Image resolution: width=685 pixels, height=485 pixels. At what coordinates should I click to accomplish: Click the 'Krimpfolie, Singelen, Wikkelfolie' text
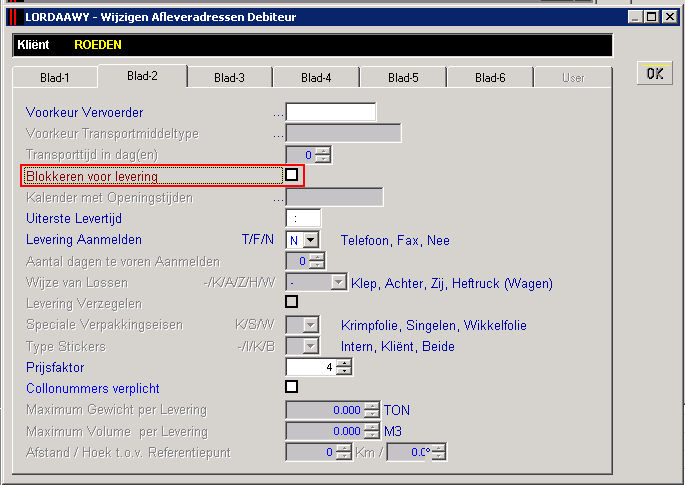[433, 326]
